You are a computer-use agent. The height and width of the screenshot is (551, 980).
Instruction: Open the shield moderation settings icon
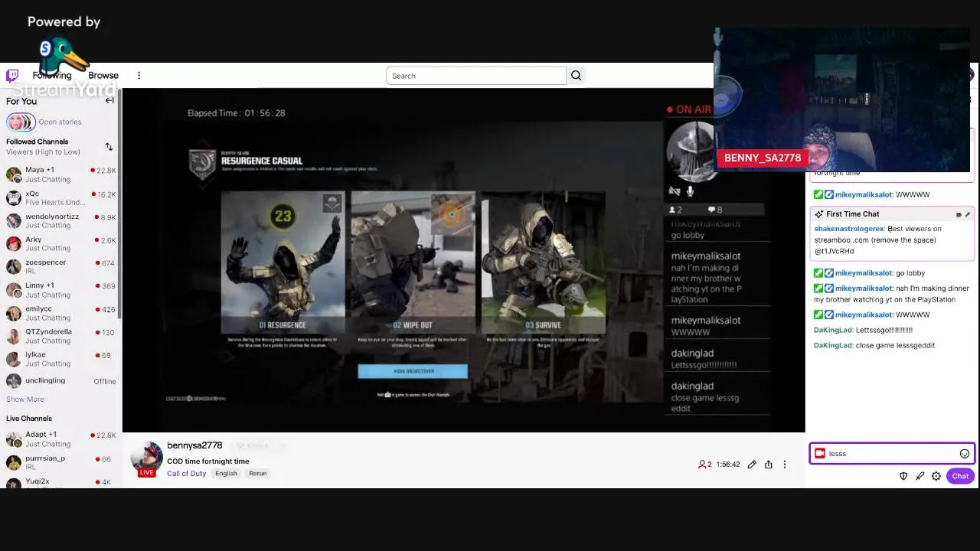pyautogui.click(x=903, y=476)
